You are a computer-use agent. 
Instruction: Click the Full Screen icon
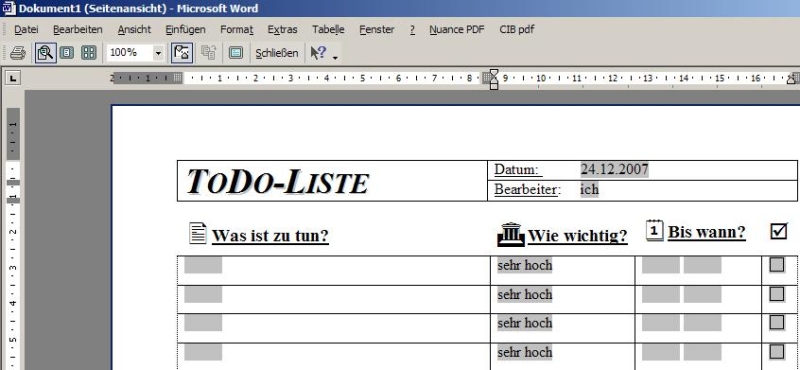click(x=236, y=53)
